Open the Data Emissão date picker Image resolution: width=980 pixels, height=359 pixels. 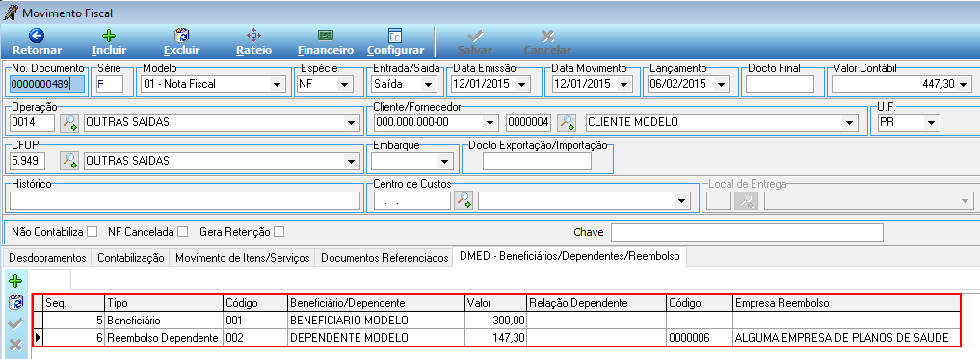tap(522, 85)
